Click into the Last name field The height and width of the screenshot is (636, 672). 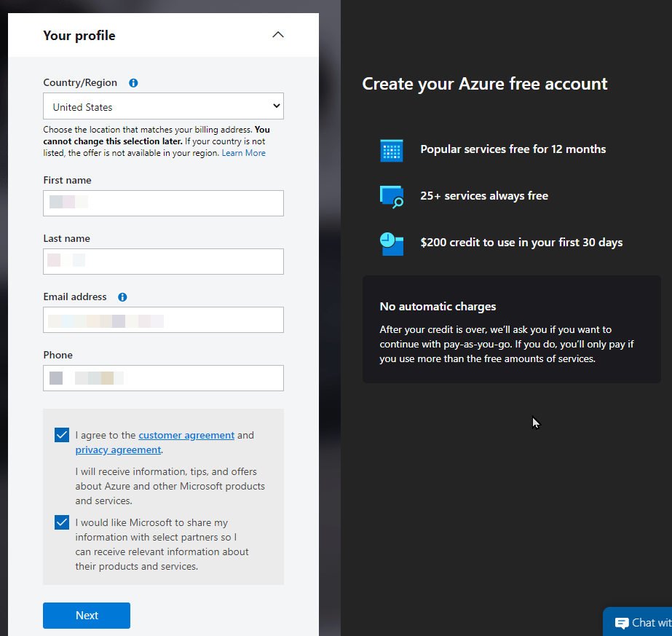(x=163, y=262)
